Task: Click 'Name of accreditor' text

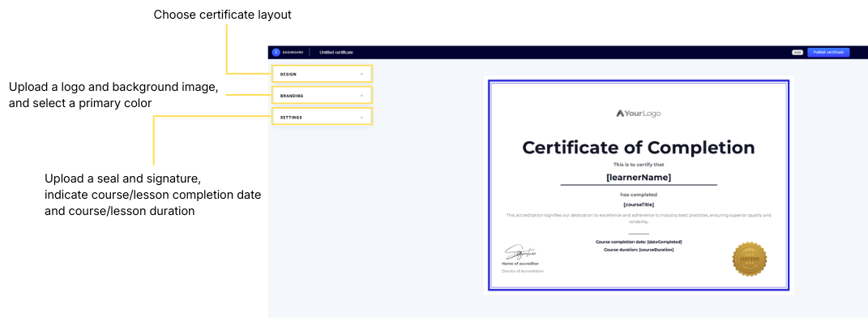Action: [520, 264]
